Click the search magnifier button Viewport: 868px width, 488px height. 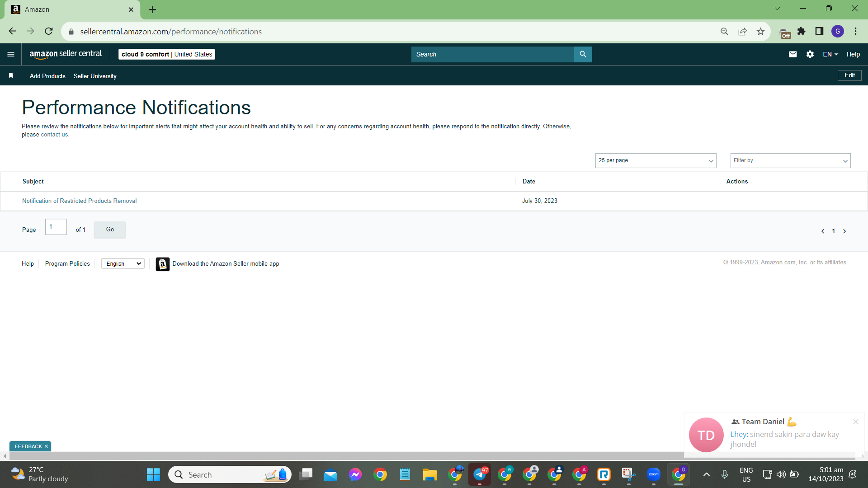click(583, 54)
